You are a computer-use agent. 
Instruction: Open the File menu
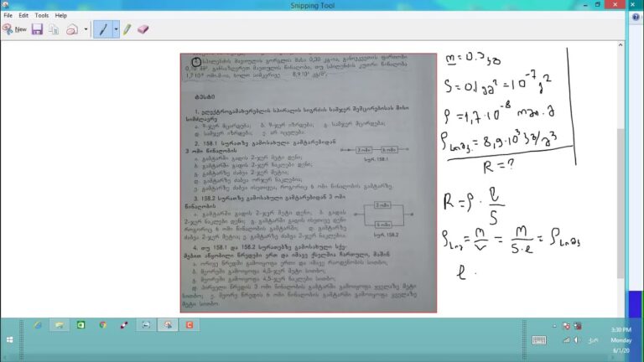click(x=8, y=15)
